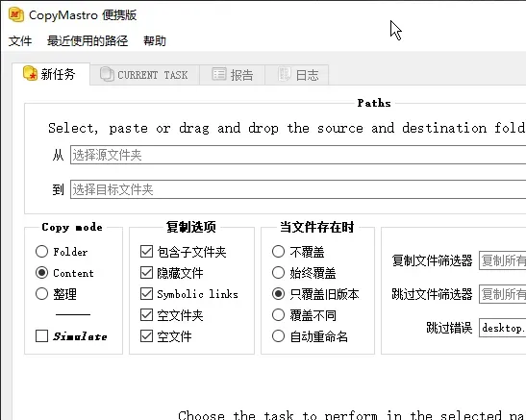
Task: Click the 当文件存在时 group heading
Action: click(x=317, y=227)
